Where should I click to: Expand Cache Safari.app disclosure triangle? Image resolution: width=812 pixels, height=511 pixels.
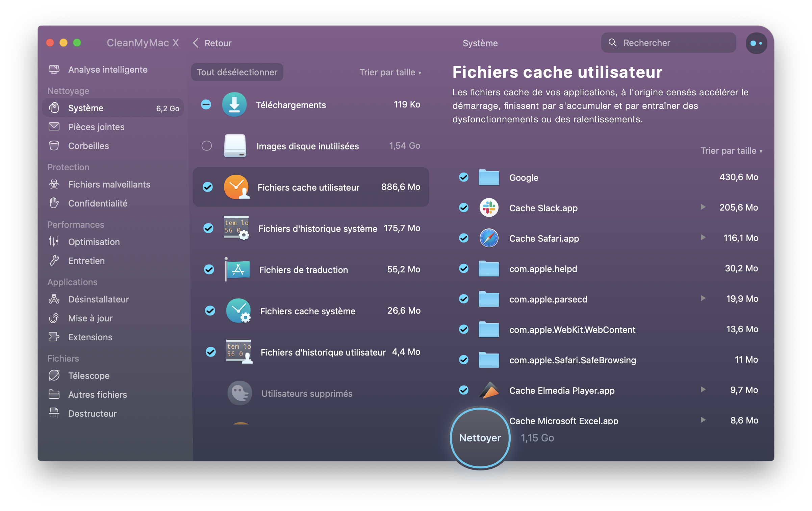[703, 237]
